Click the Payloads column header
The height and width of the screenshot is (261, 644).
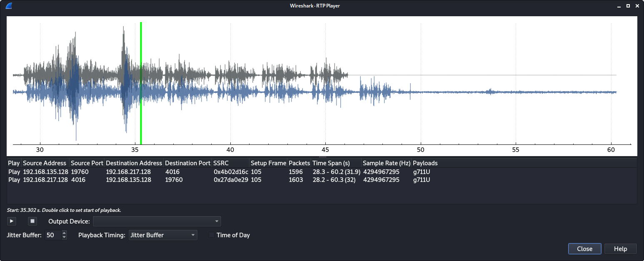point(425,163)
